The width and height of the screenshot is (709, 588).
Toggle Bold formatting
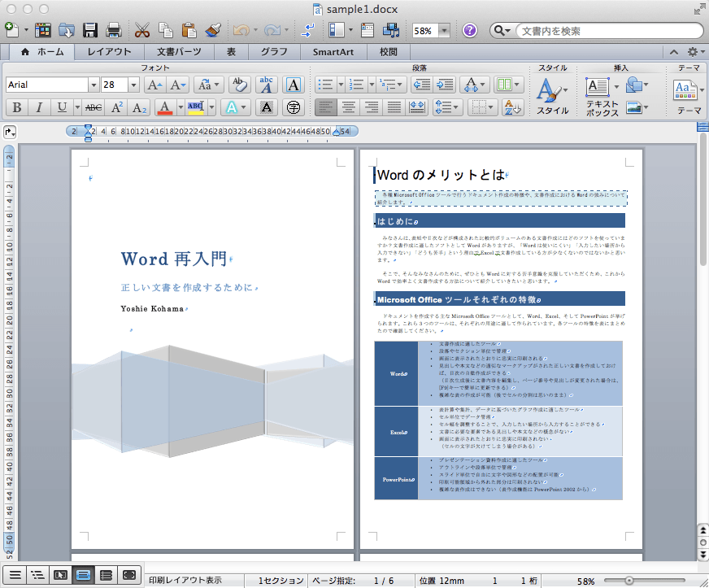pos(17,107)
